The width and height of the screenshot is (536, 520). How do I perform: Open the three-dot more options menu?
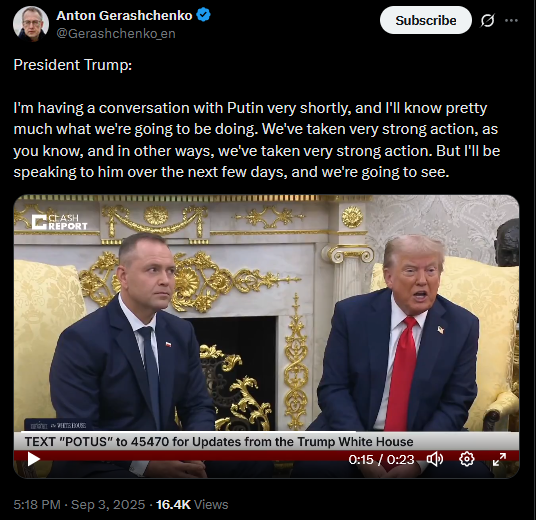click(x=511, y=21)
